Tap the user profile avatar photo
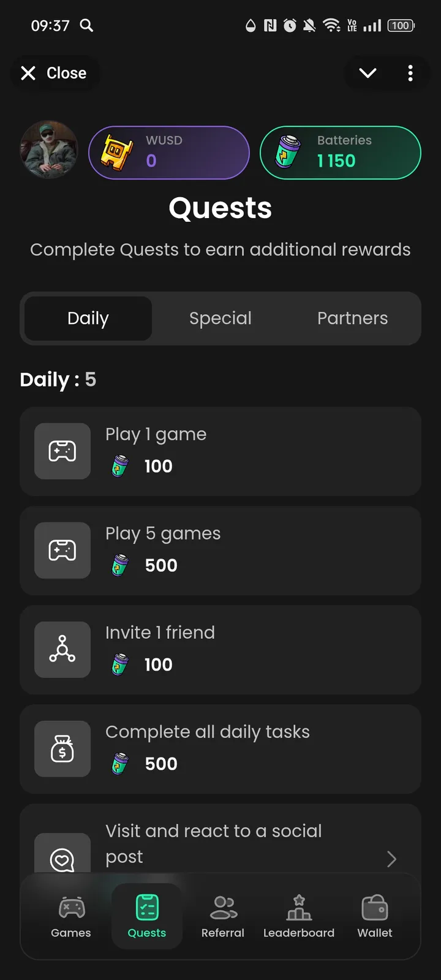Viewport: 441px width, 980px height. pos(49,150)
